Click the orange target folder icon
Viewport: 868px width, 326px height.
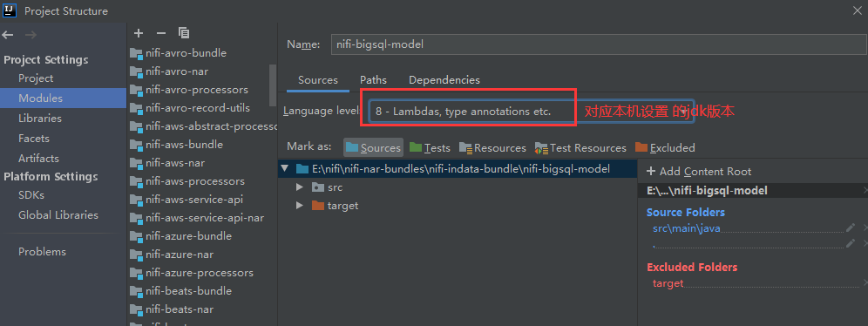[317, 206]
